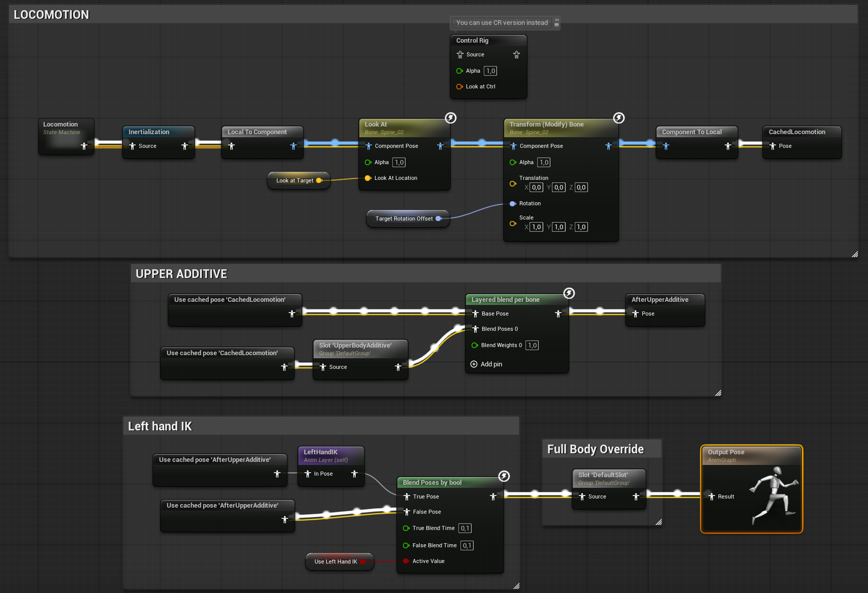Click the fast-path lightning icon on Look At node

point(450,118)
